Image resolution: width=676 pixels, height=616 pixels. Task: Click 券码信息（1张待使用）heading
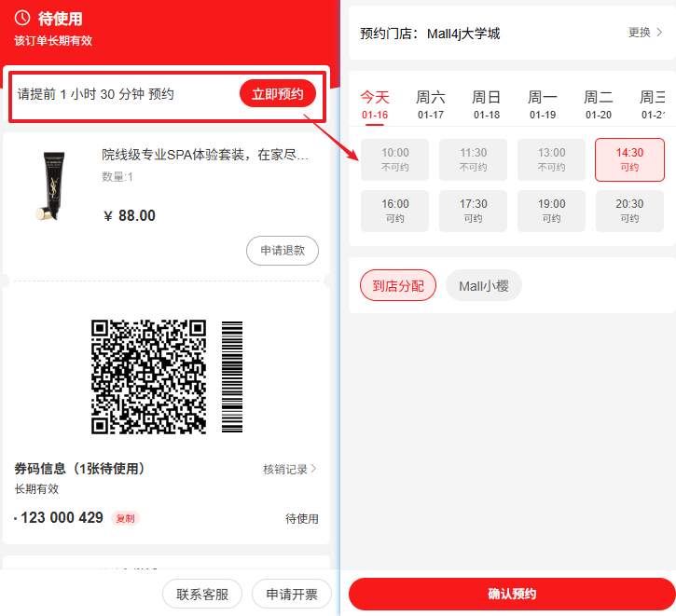tap(79, 469)
